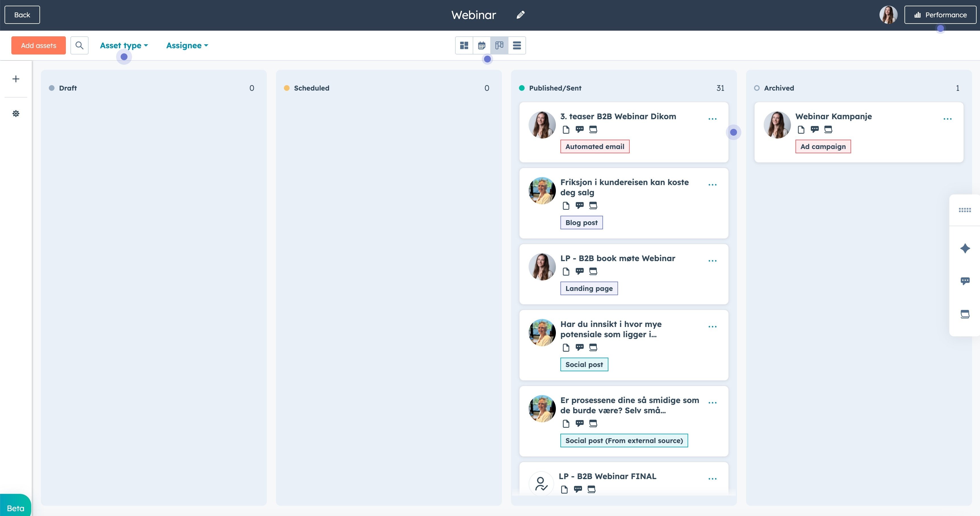Click the pencil icon to rename Webinar
The image size is (980, 516).
[520, 15]
